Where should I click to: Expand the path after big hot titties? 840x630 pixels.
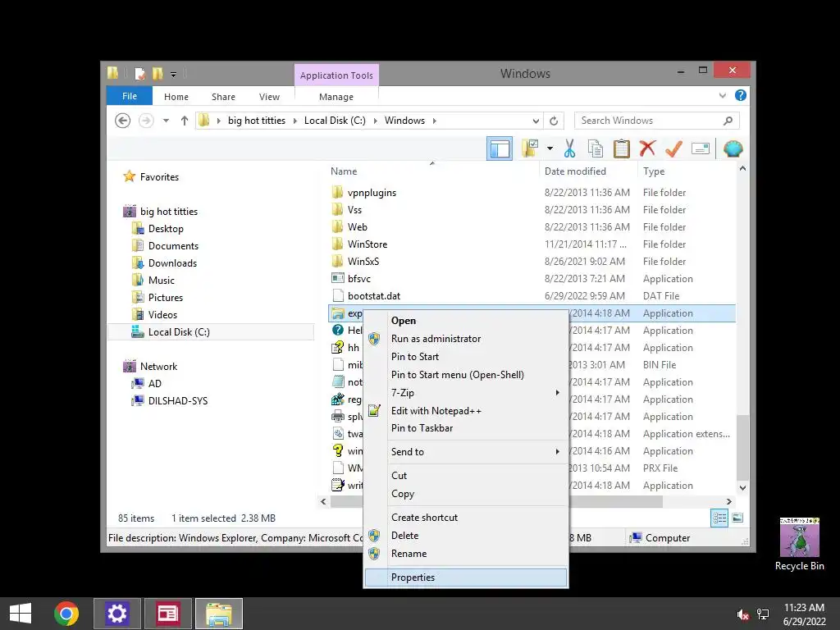pyautogui.click(x=295, y=121)
